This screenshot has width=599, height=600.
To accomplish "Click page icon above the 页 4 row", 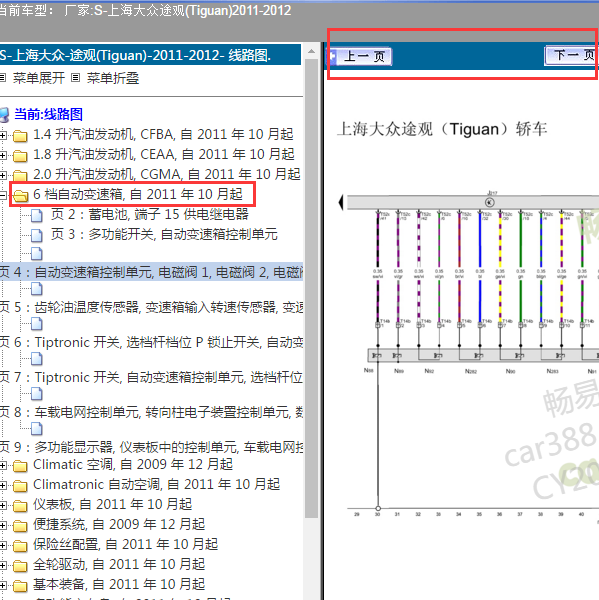I will [x=37, y=253].
